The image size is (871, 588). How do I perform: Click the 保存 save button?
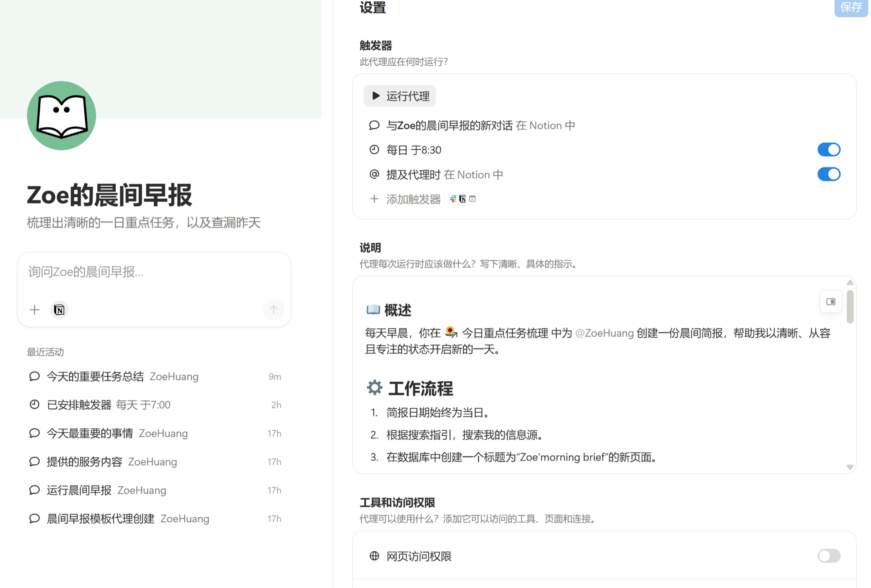pyautogui.click(x=851, y=7)
